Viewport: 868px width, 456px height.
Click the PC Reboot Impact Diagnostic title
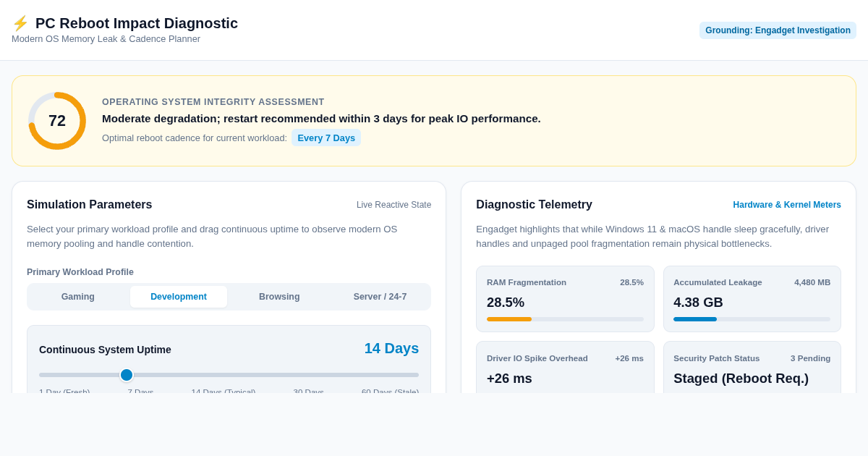point(137,23)
